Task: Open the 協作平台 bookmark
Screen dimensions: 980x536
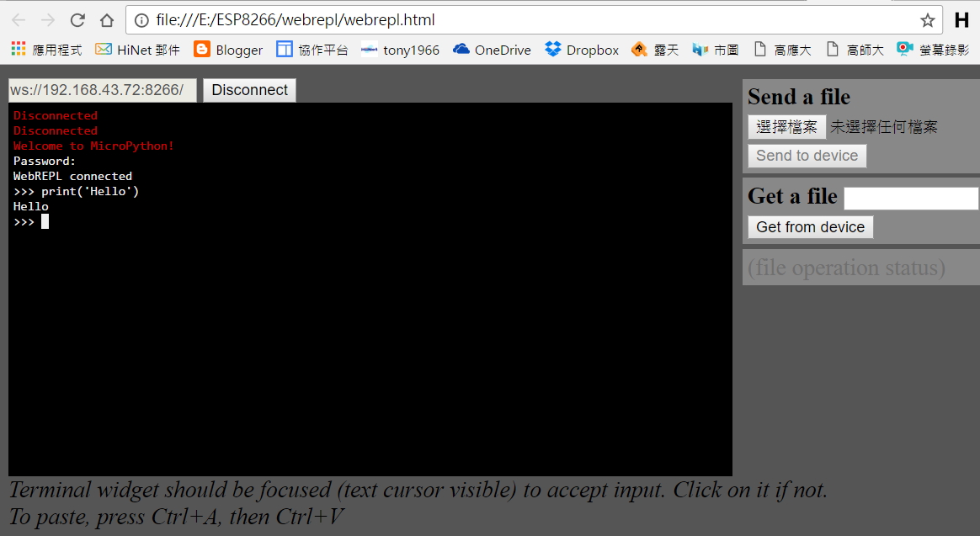Action: tap(314, 50)
